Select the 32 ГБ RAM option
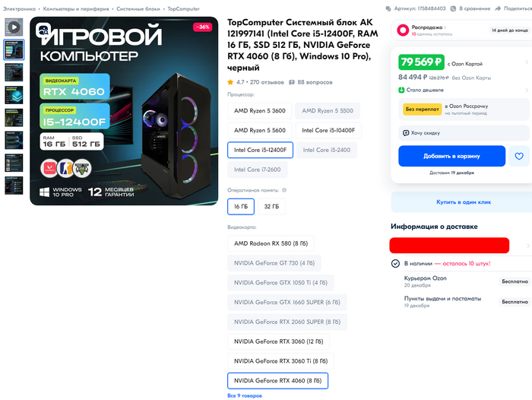This screenshot has height=400, width=532. coord(271,206)
